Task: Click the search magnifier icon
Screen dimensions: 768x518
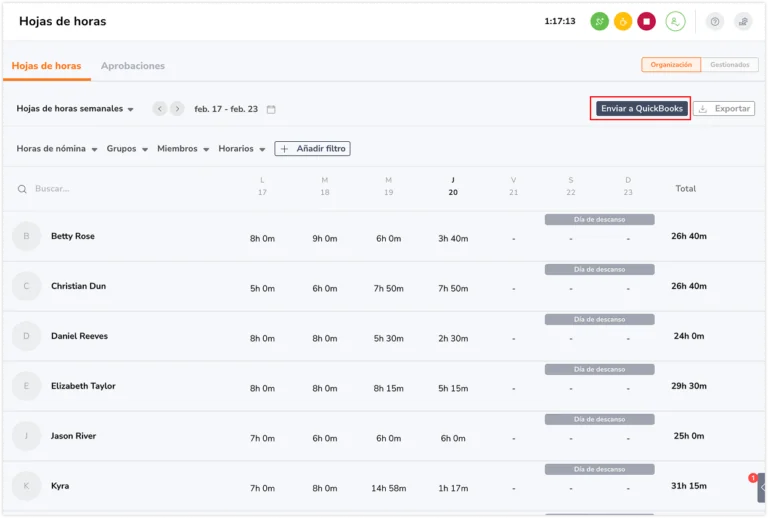Action: (x=22, y=189)
